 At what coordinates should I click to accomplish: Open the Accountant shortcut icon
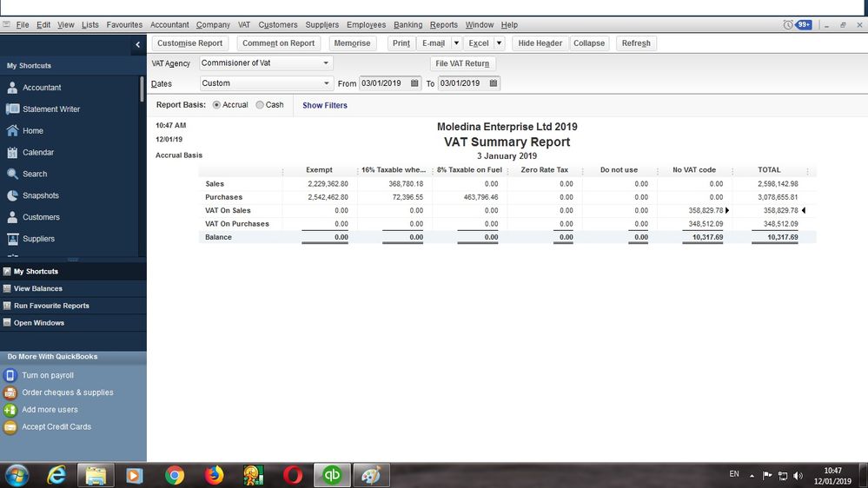[12, 88]
